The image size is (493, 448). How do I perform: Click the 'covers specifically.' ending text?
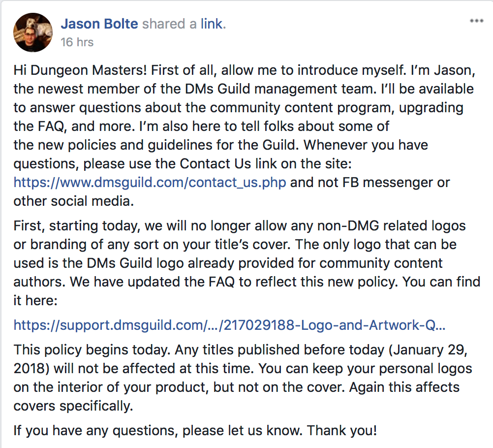73,405
